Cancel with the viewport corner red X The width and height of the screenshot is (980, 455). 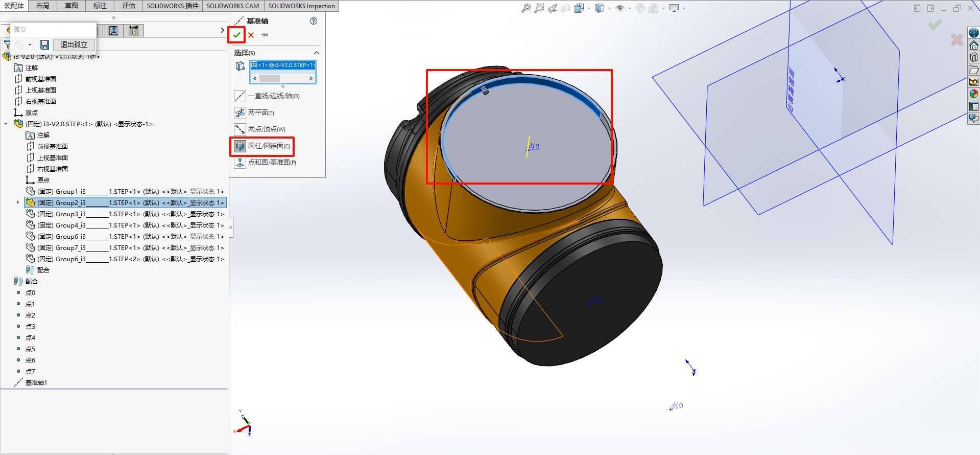point(957,39)
